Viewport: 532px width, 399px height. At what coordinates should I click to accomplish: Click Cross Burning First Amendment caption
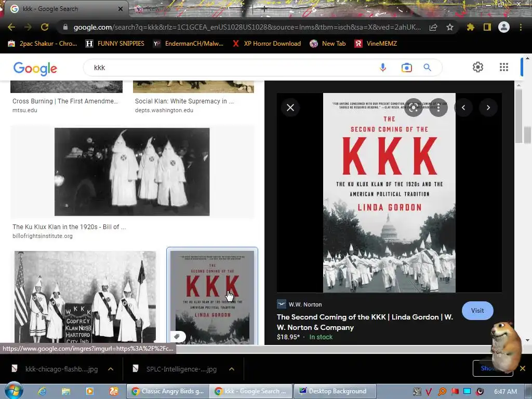click(x=65, y=101)
